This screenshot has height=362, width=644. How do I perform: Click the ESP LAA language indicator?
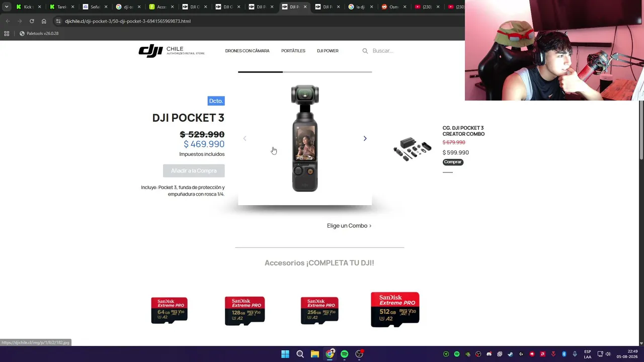(x=588, y=354)
